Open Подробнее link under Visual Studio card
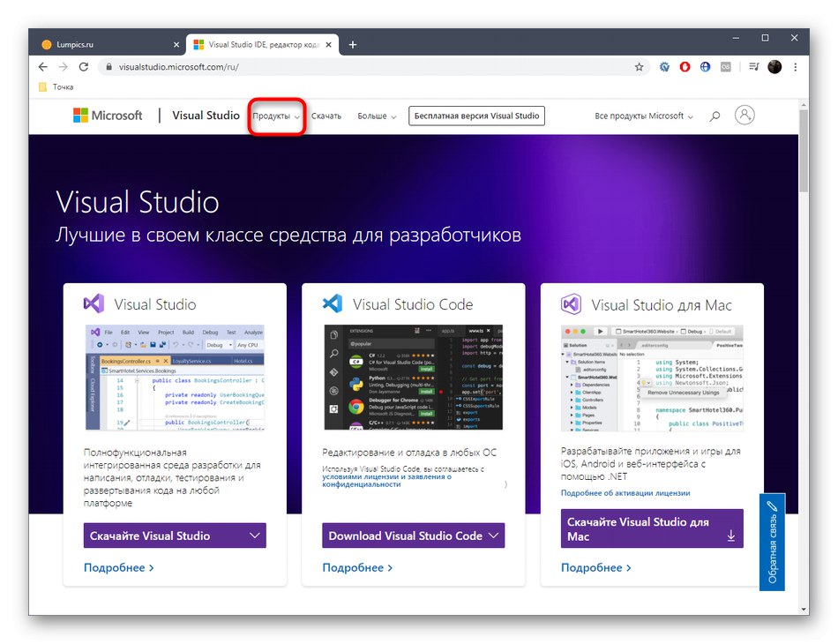 coord(119,567)
